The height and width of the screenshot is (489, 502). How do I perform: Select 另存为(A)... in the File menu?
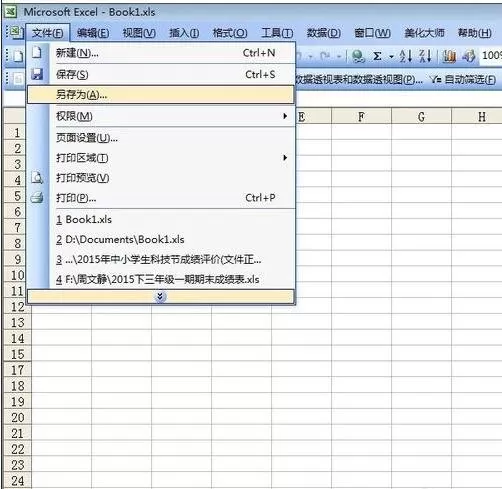[161, 95]
